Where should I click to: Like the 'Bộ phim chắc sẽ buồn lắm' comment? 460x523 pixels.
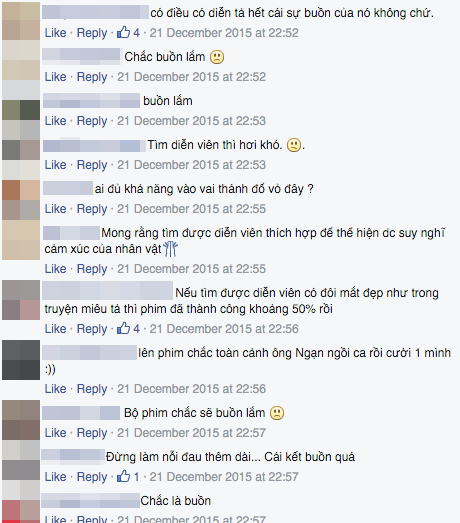55,433
